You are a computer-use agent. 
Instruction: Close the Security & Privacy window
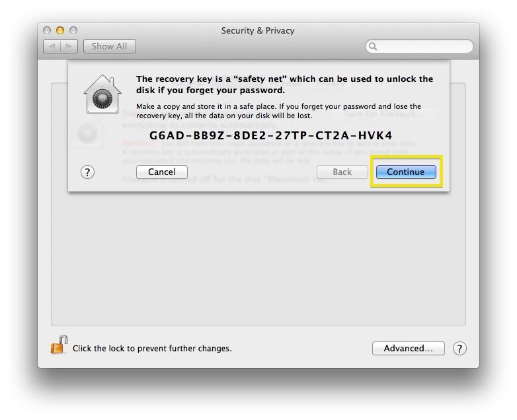pos(47,30)
